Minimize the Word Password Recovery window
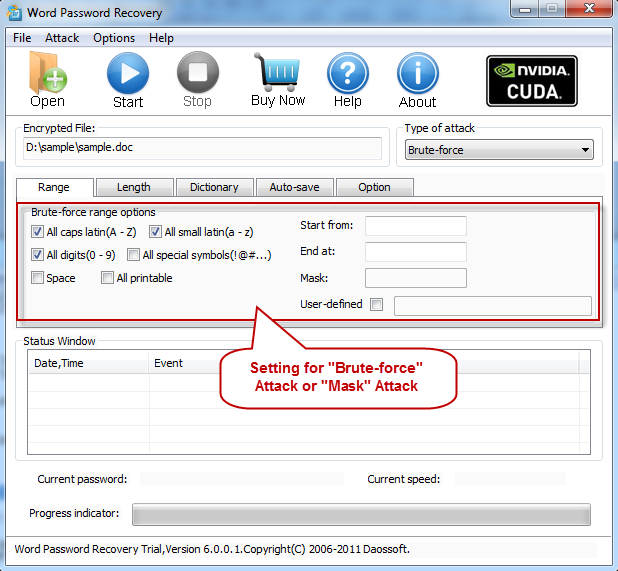Viewport: 618px width, 571px height. click(x=525, y=9)
